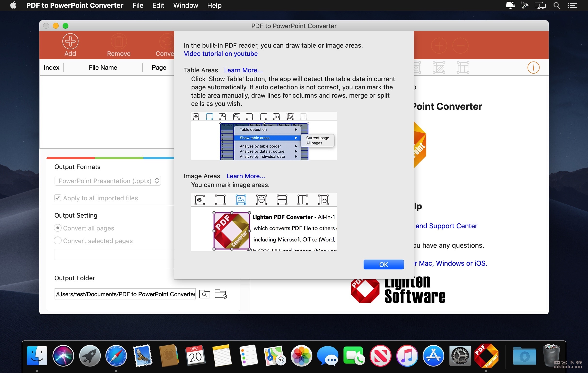Open Maps from the dock

(275, 356)
